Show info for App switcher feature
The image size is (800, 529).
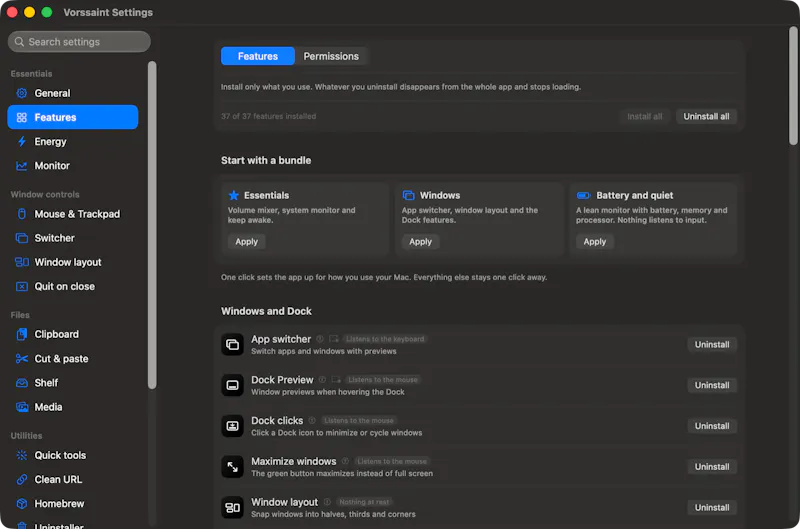(320, 339)
